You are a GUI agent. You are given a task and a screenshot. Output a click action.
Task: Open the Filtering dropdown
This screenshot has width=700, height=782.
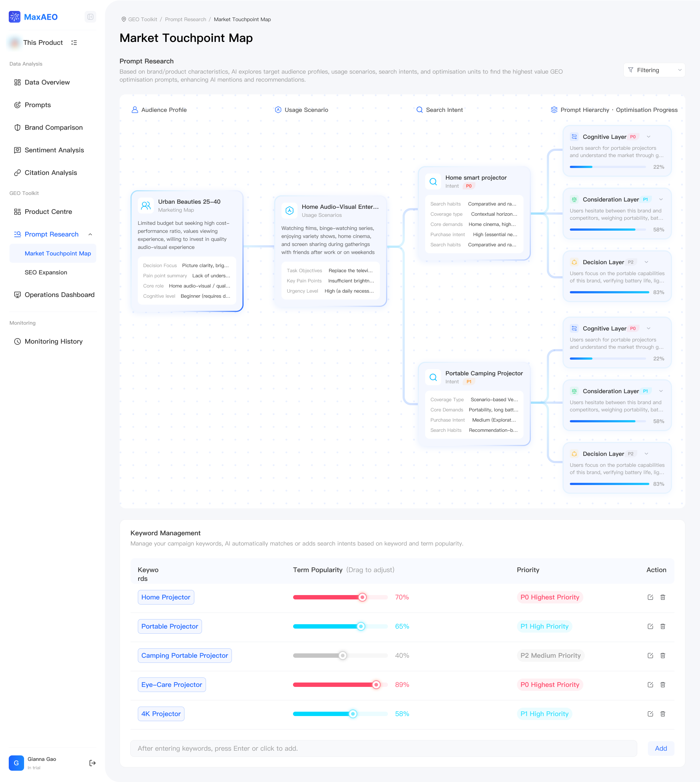pyautogui.click(x=654, y=70)
